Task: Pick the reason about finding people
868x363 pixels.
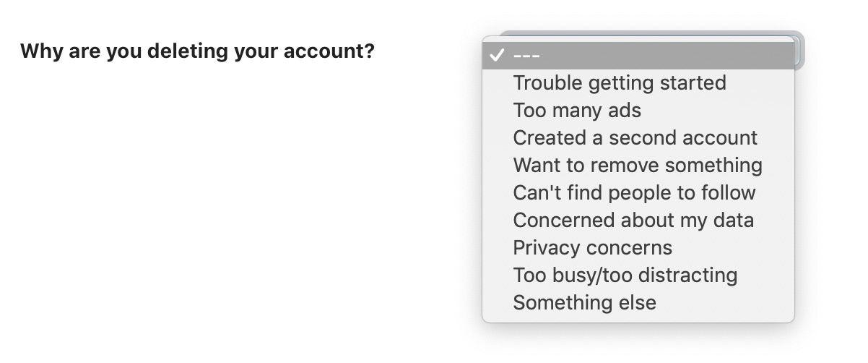Action: [x=633, y=193]
